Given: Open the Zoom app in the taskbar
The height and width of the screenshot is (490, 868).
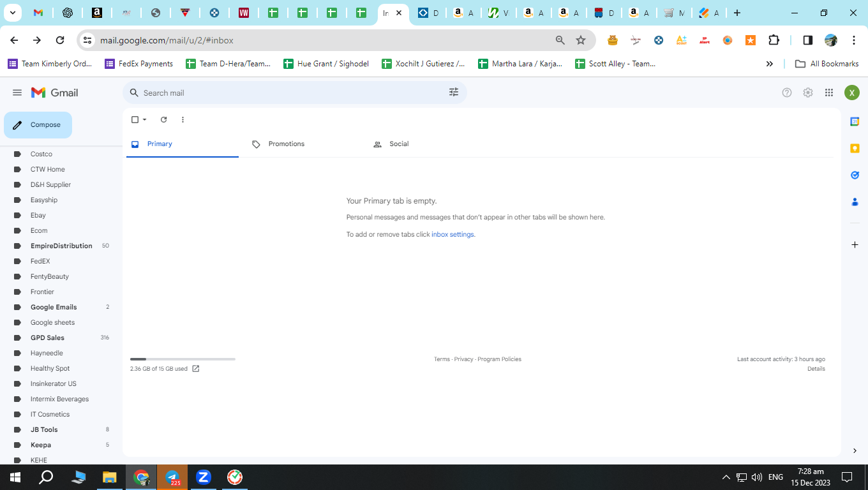Looking at the screenshot, I should [x=204, y=477].
